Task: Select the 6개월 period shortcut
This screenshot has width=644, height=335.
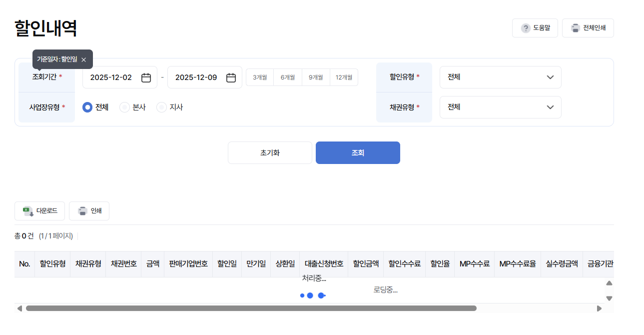Action: coord(288,77)
